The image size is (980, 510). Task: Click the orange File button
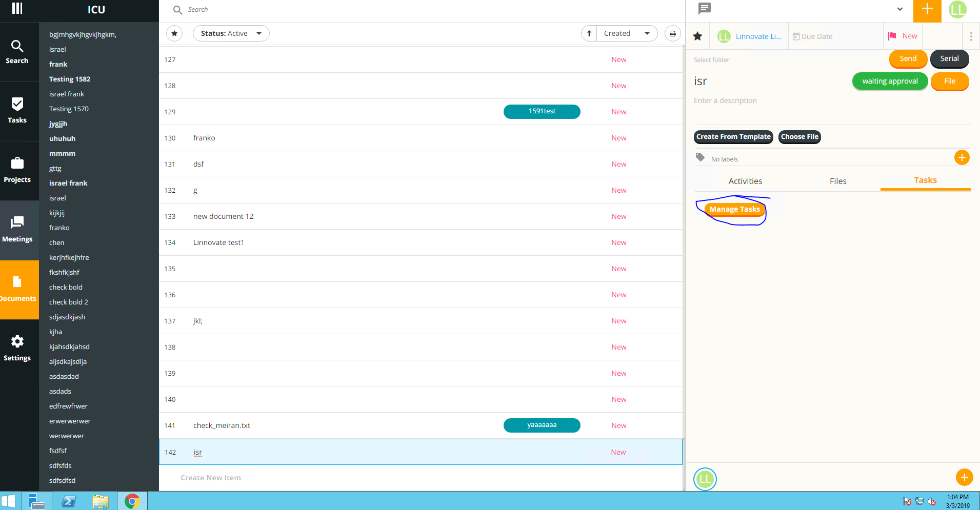(949, 81)
